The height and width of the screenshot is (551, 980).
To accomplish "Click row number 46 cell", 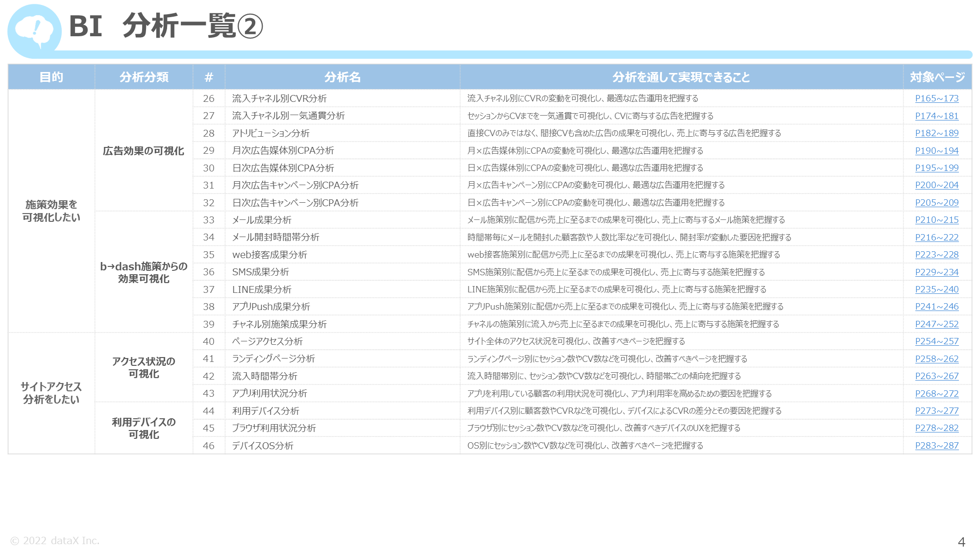I will point(209,446).
